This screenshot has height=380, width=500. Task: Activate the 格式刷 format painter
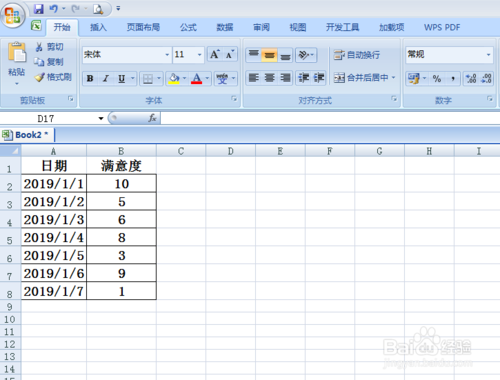[53, 77]
